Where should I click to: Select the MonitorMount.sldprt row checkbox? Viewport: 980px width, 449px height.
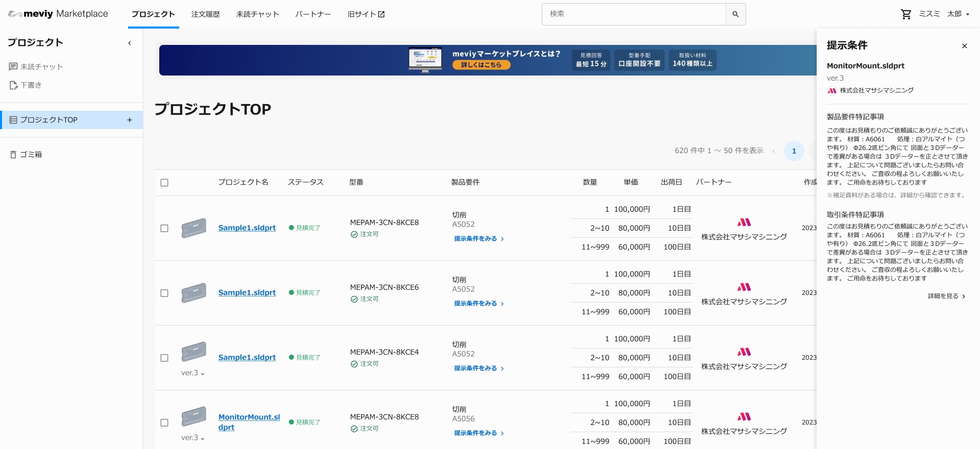[164, 422]
